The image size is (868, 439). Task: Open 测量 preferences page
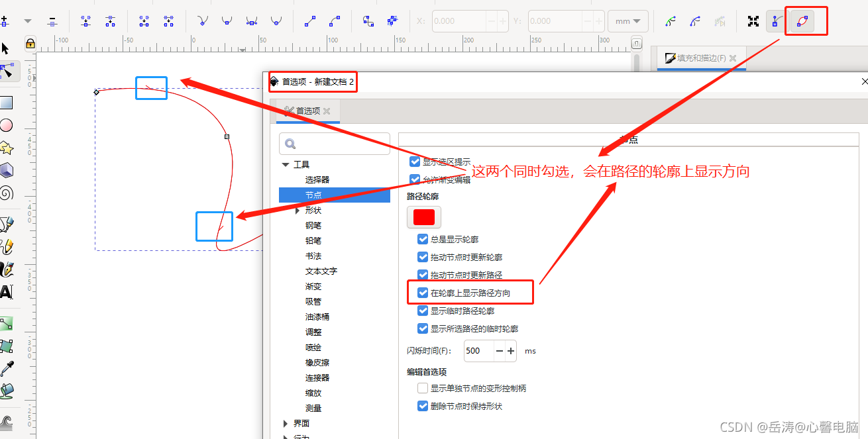[x=313, y=408]
